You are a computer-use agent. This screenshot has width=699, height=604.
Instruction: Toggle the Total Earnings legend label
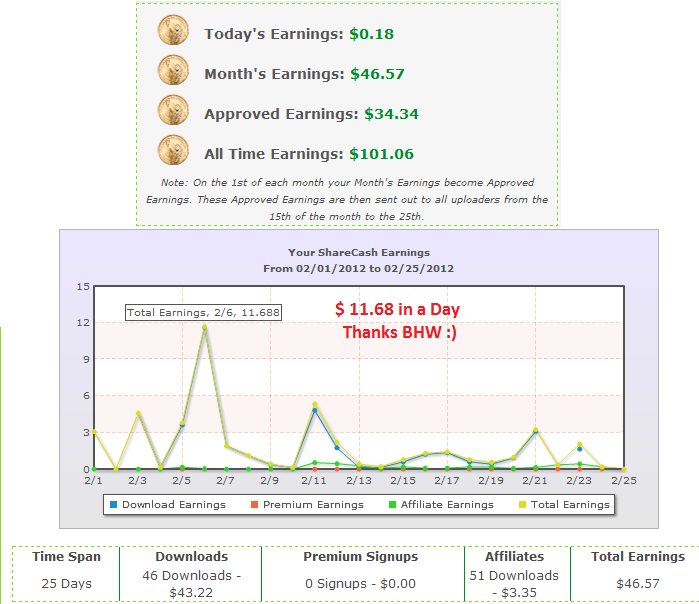(570, 505)
